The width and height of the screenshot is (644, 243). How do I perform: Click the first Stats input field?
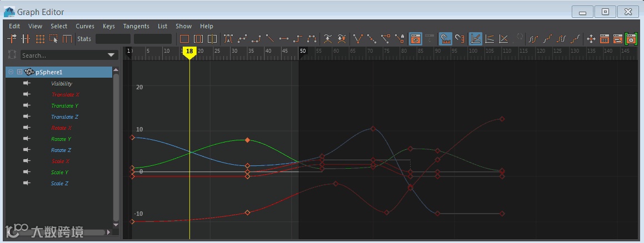click(x=113, y=39)
